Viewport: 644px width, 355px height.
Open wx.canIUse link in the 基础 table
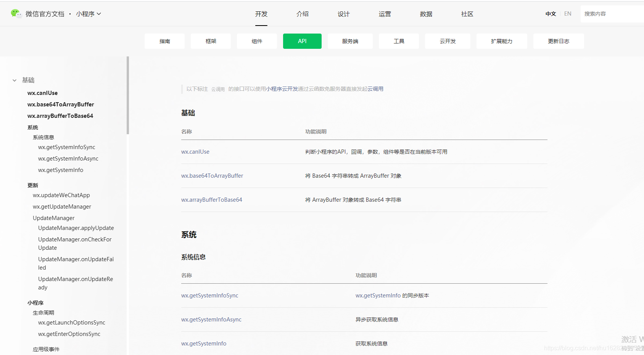point(195,152)
